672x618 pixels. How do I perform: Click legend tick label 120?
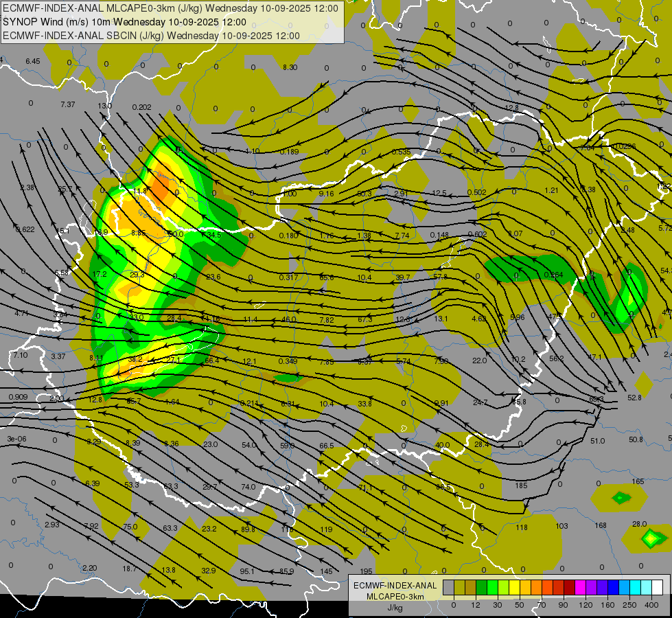tap(586, 605)
